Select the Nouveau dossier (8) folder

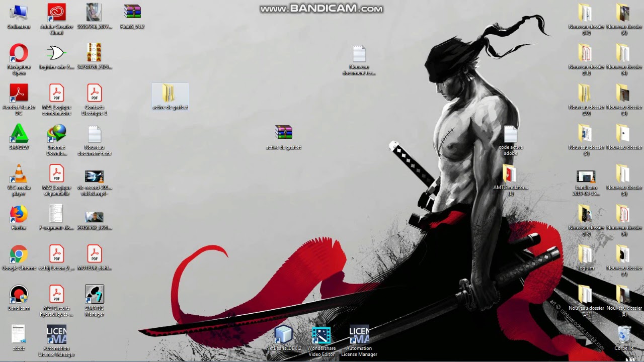(624, 301)
